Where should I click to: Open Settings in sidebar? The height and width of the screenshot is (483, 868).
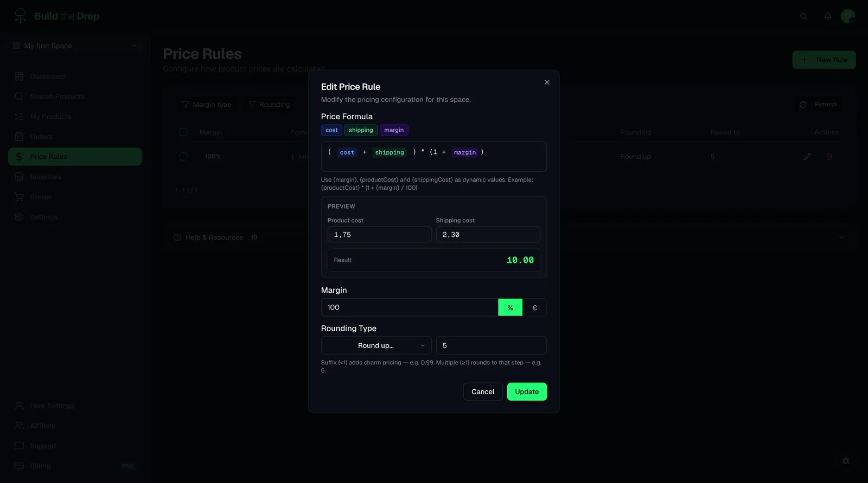point(75,217)
